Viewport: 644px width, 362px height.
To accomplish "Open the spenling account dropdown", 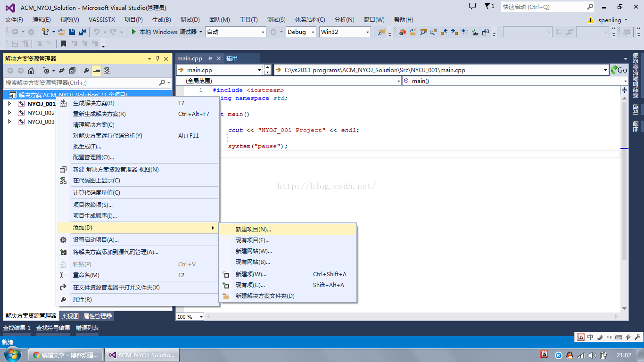I will [613, 20].
